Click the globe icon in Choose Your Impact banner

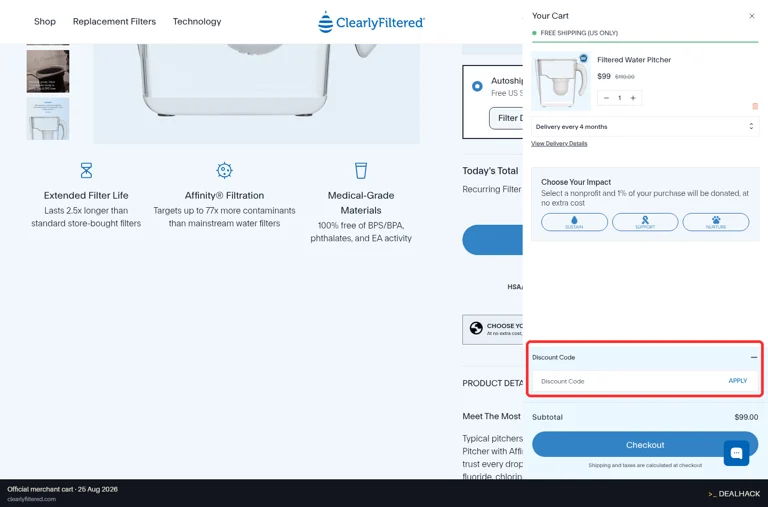(x=476, y=328)
